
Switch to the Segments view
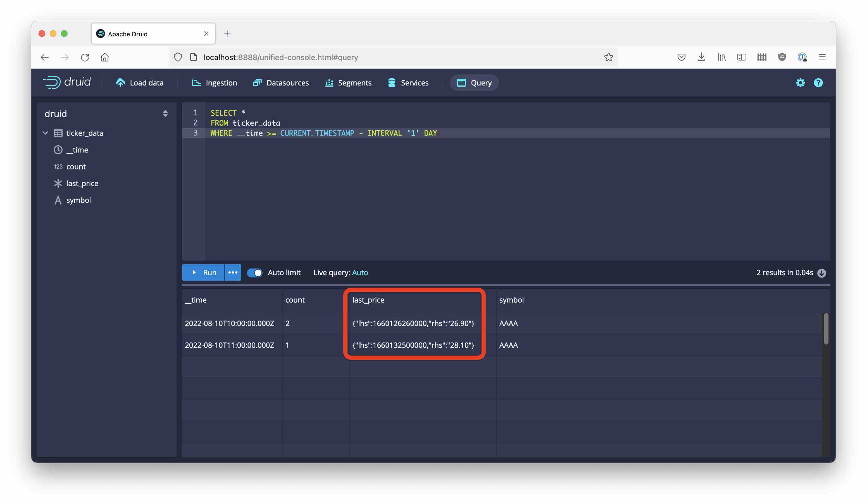coord(348,83)
